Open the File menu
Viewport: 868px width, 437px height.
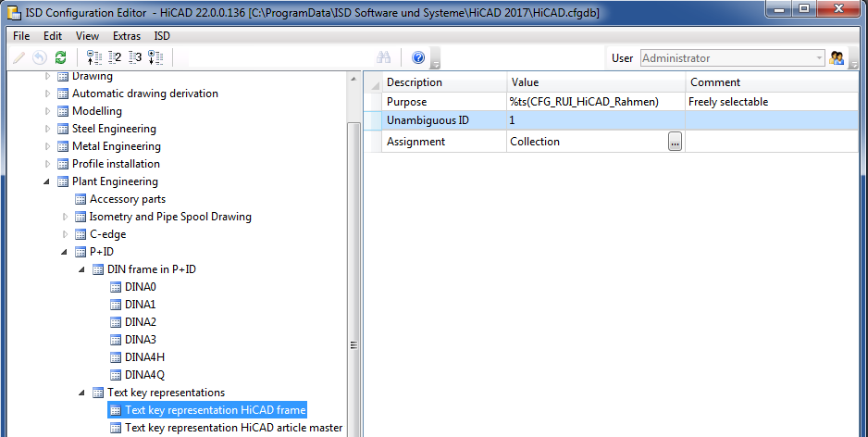(x=21, y=36)
